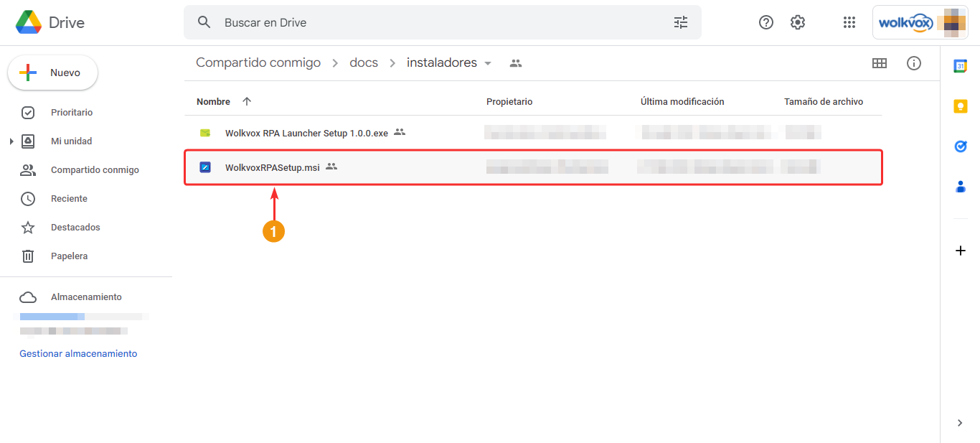Sort by Última modificación column
The width and height of the screenshot is (980, 443).
[x=682, y=102]
